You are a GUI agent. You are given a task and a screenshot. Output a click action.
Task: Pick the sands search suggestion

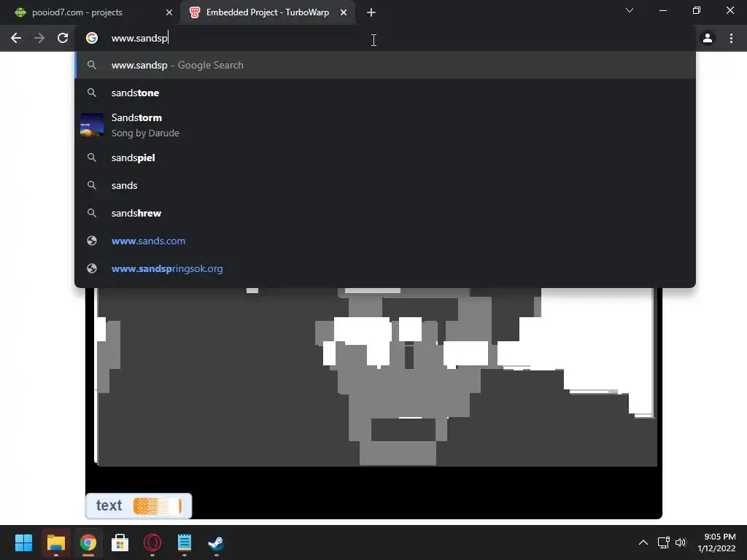[x=385, y=185]
